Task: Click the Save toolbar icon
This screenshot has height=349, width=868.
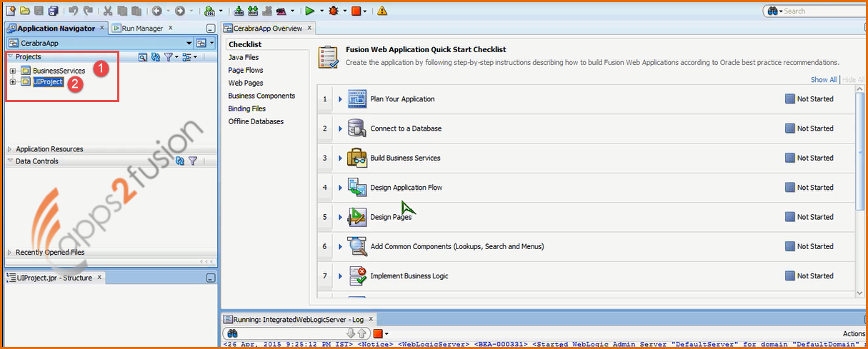Action: [x=39, y=11]
